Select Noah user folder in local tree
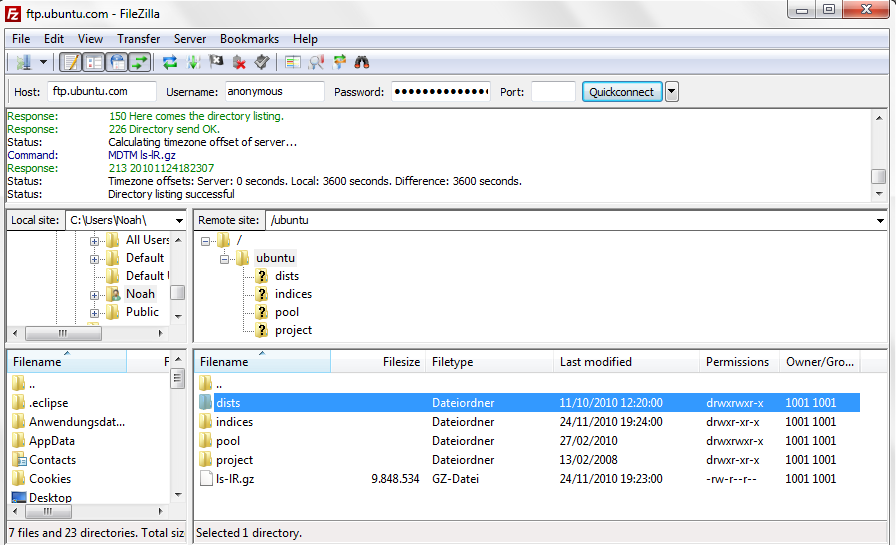The width and height of the screenshot is (896, 545). click(x=140, y=294)
